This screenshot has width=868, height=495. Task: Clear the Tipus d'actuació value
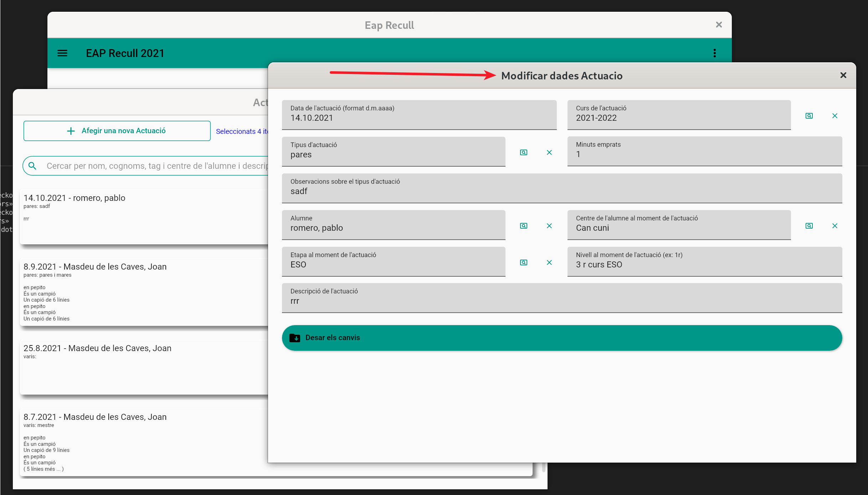click(x=549, y=152)
